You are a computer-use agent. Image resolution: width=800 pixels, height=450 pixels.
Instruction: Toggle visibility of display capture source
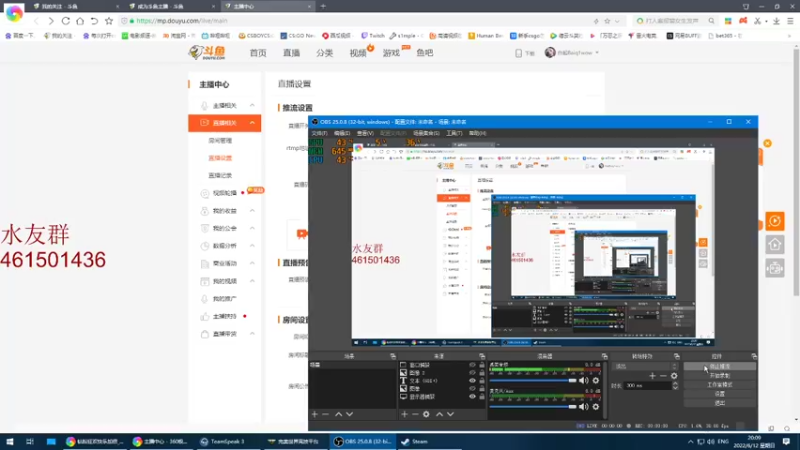point(472,396)
